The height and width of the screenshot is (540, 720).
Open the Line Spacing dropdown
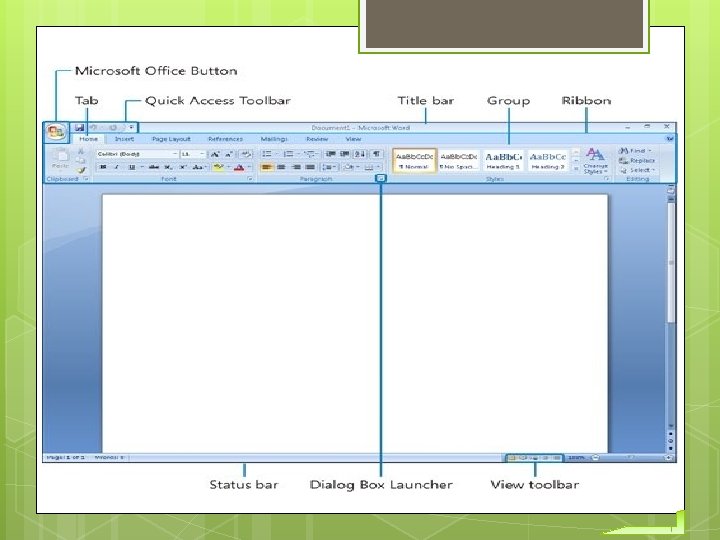pos(329,167)
